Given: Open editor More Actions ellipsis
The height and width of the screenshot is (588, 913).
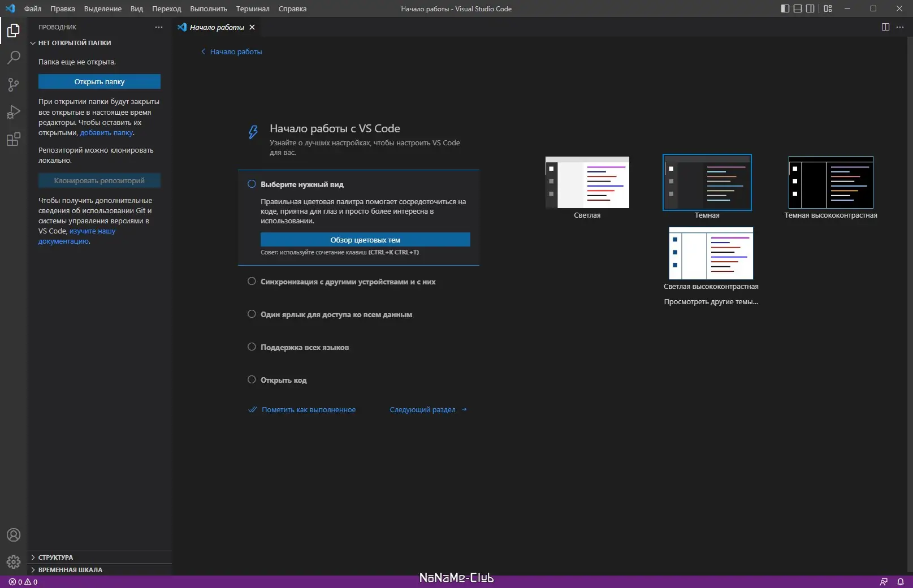Looking at the screenshot, I should 900,27.
